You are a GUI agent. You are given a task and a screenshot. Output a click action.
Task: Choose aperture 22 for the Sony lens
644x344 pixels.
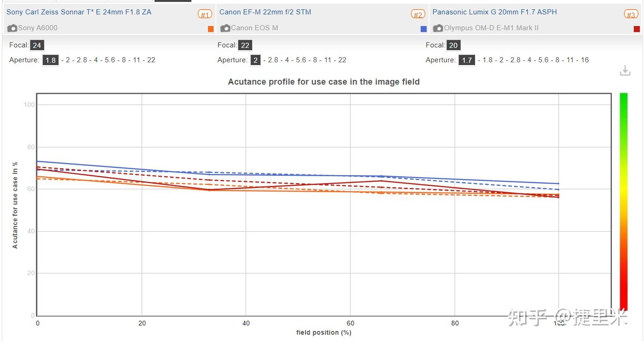pos(151,60)
